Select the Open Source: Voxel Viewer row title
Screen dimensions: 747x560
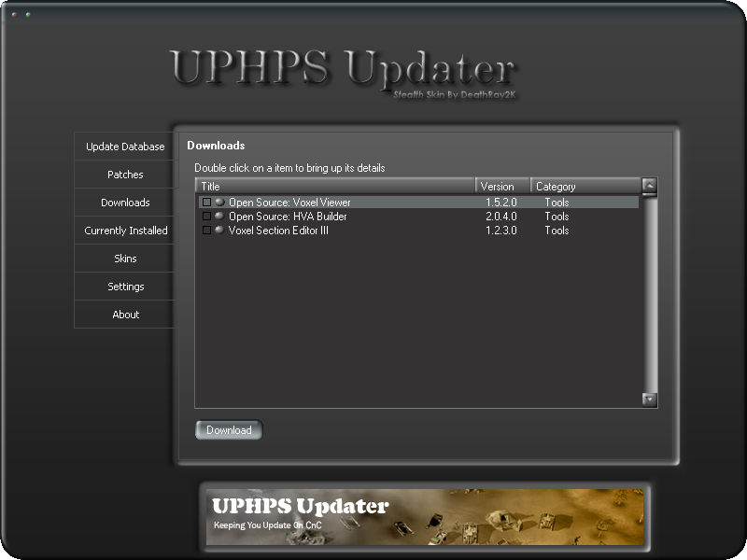[289, 203]
